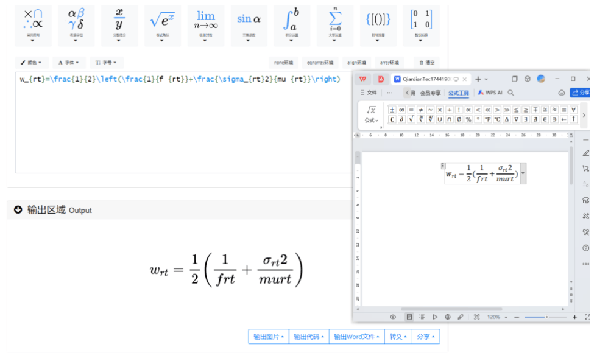The width and height of the screenshot is (597, 364).
Task: Click the 清空 clear button
Action: [426, 63]
